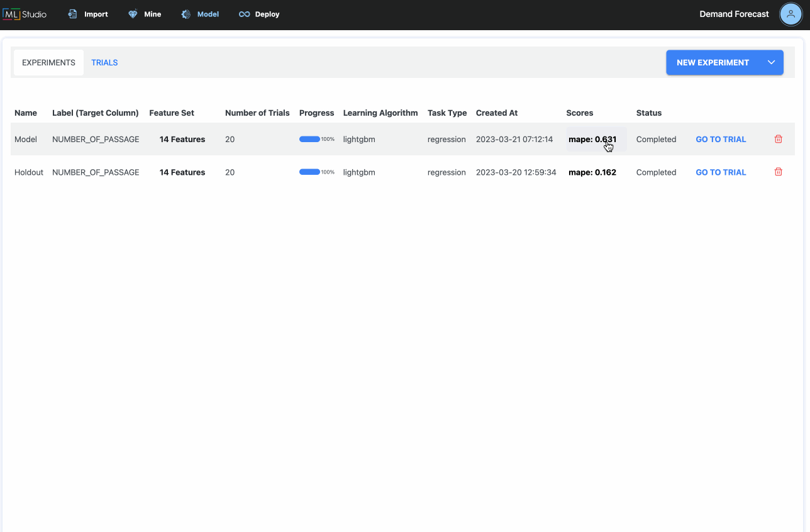Click the Mine diamond icon
Screen dimensions: 810x532
tap(133, 14)
